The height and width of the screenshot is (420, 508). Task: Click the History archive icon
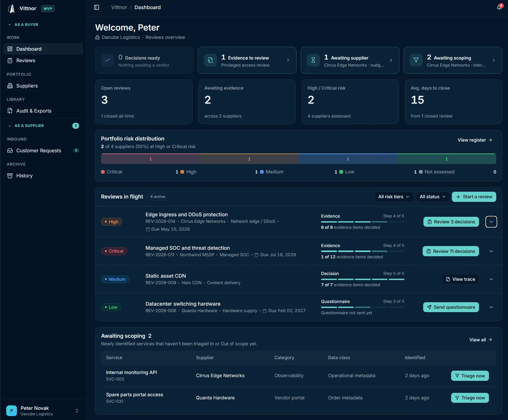tap(10, 176)
